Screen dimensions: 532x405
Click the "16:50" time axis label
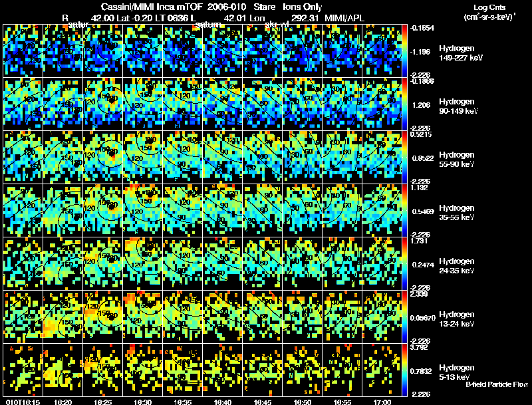pyautogui.click(x=303, y=402)
